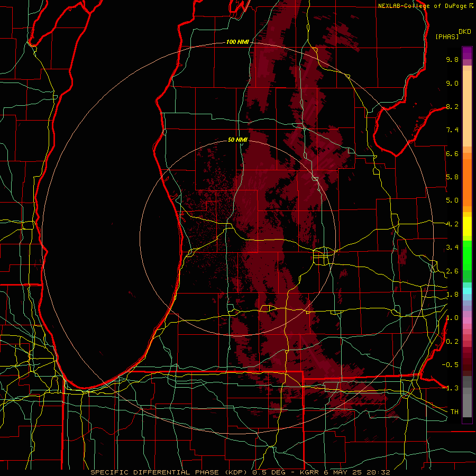Click the bright green band of the color bar
The width and height of the screenshot is (476, 476).
point(467,256)
